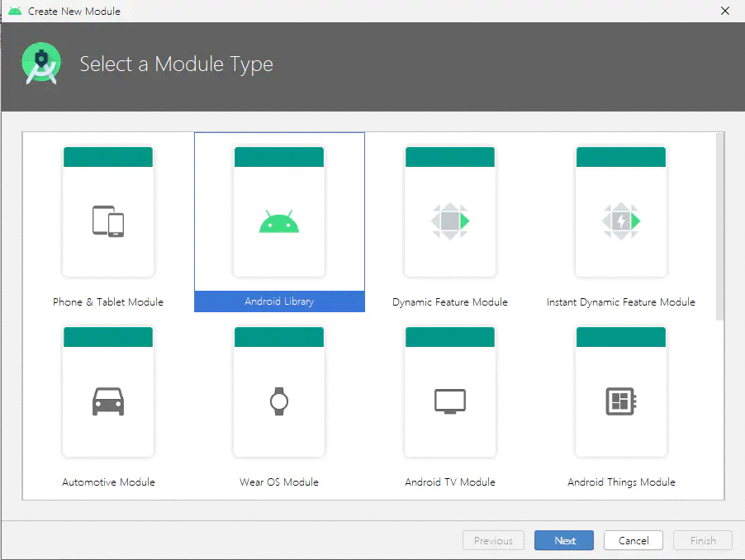Click the Finish button

[703, 541]
